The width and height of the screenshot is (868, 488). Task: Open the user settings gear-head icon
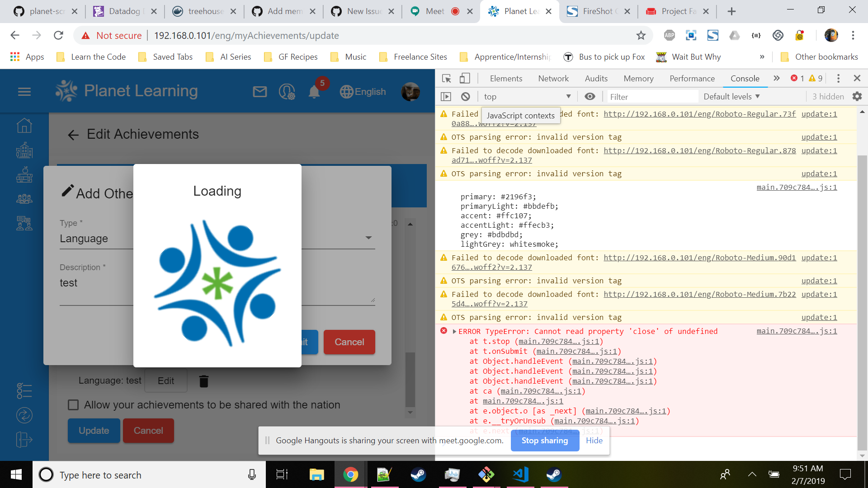[x=287, y=92]
